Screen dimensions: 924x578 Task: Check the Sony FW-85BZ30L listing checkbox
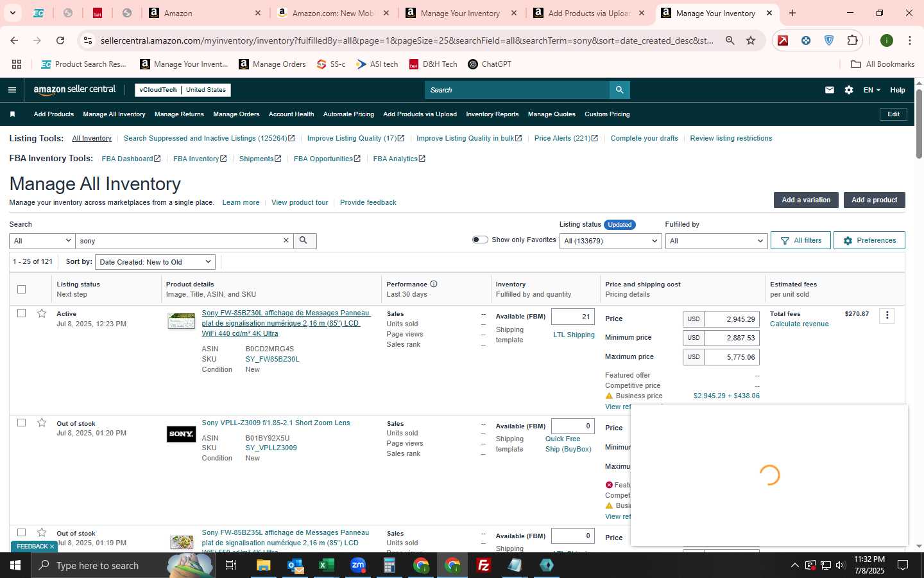pyautogui.click(x=21, y=313)
